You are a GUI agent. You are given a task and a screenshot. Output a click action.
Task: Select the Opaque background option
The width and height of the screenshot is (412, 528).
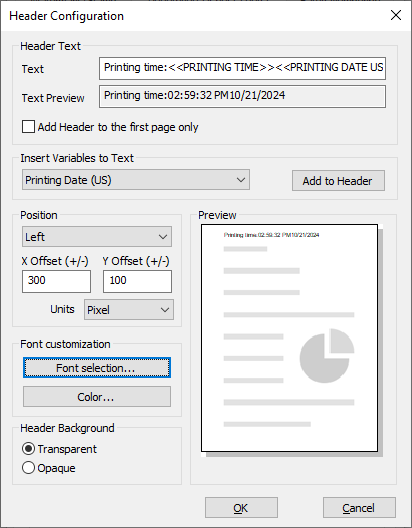tap(28, 468)
